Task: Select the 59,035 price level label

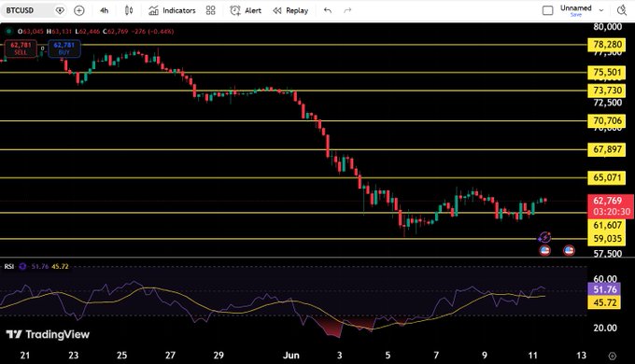Action: tap(607, 239)
